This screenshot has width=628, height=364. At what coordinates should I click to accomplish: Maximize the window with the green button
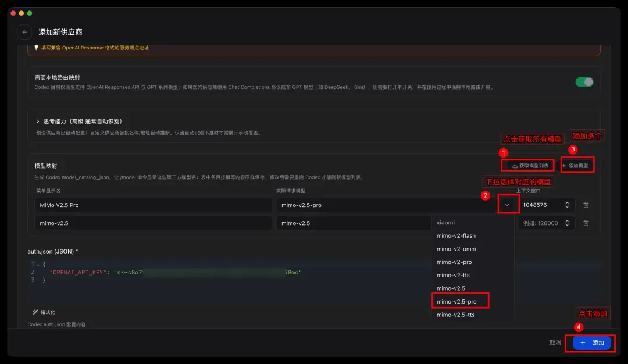[x=29, y=13]
